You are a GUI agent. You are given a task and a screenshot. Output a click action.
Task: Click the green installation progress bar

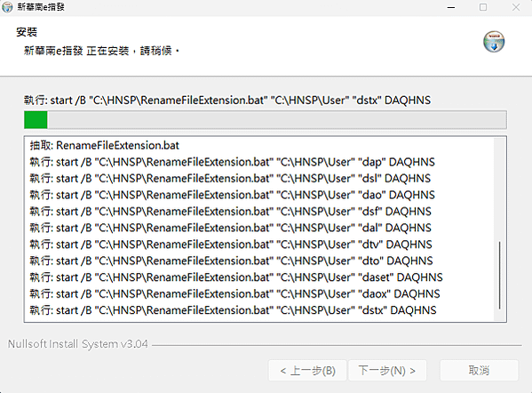tap(266, 120)
